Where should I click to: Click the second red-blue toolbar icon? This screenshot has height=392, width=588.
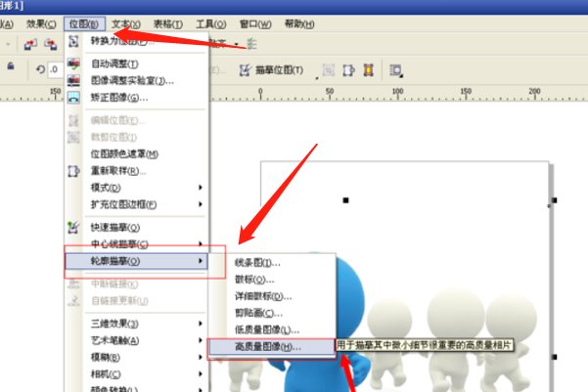pos(51,44)
